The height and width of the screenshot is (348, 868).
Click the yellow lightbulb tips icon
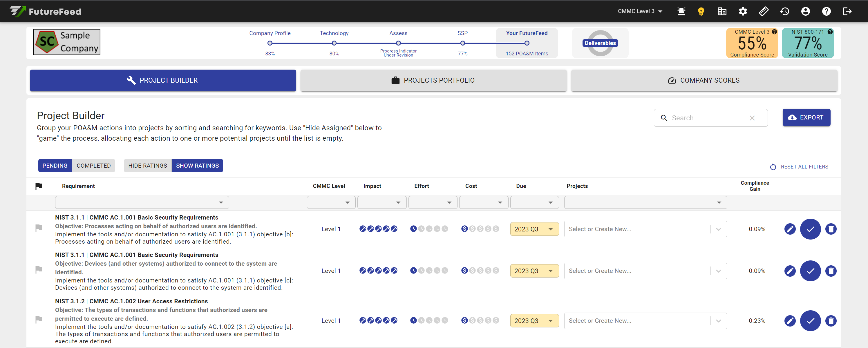click(x=701, y=11)
